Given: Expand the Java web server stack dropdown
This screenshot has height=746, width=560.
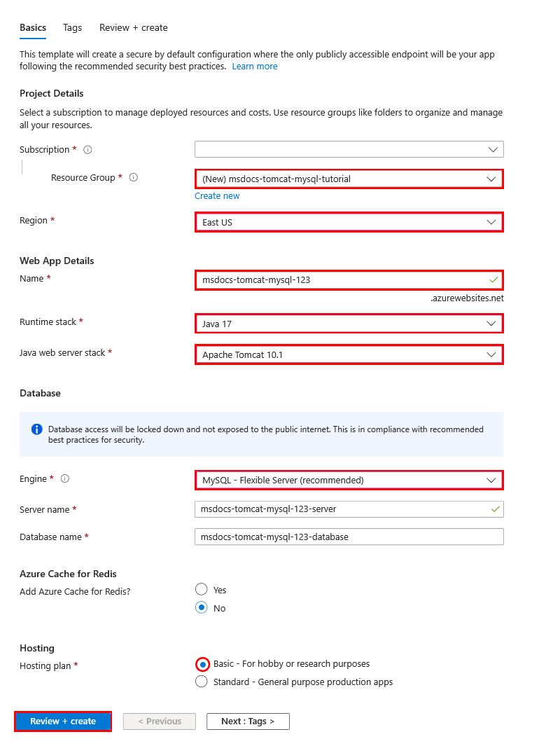Looking at the screenshot, I should 349,354.
